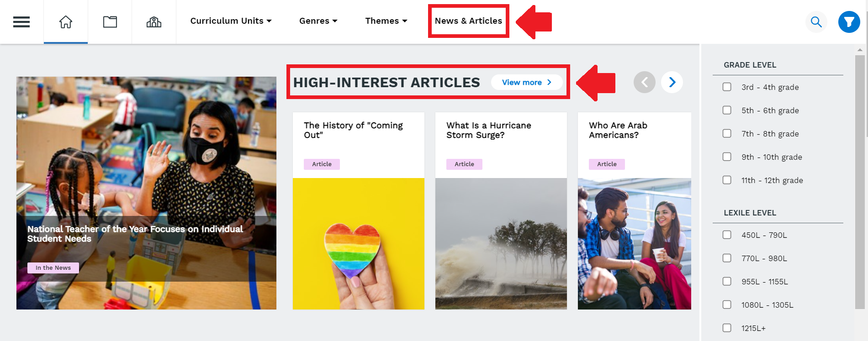Select the 11th - 12th grade checkbox
Screen dimensions: 868x341
tap(727, 180)
